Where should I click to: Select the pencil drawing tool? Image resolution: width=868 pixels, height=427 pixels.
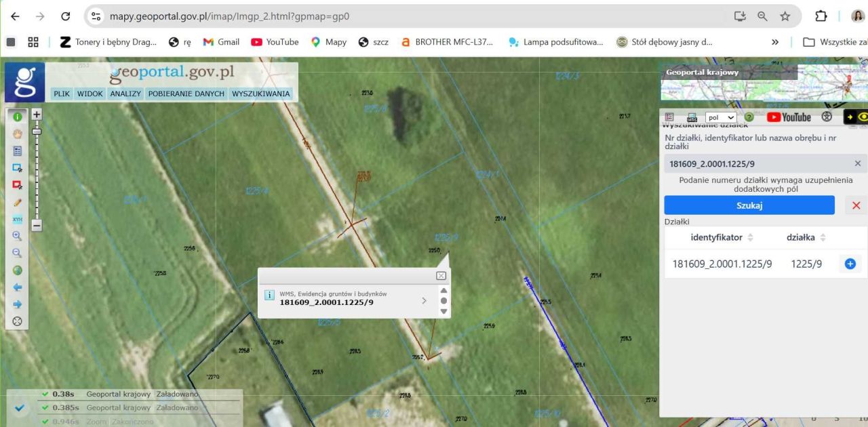(x=18, y=202)
